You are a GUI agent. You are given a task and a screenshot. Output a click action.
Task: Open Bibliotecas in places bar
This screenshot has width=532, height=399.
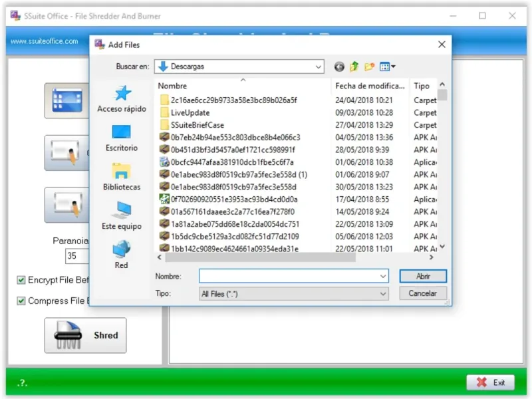tap(122, 177)
